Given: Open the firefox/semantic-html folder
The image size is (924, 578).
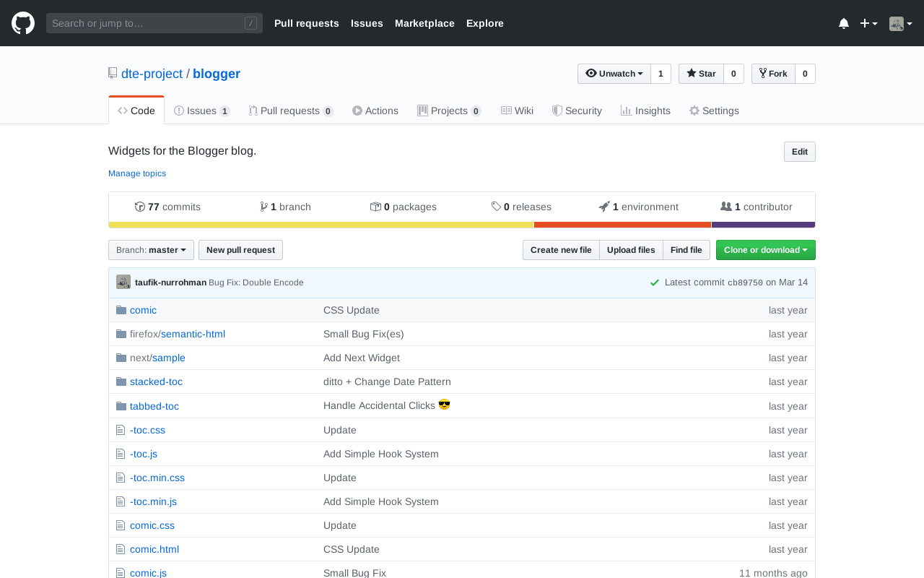Looking at the screenshot, I should [178, 334].
